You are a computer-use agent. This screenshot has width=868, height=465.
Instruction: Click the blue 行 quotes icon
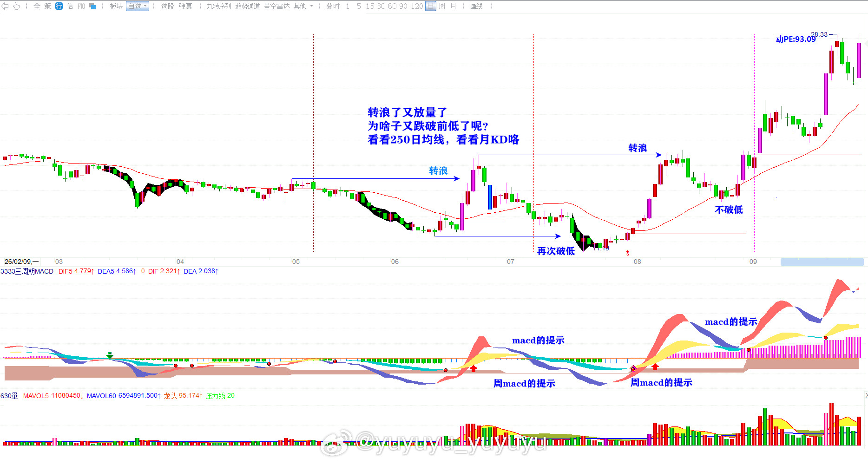click(x=59, y=6)
